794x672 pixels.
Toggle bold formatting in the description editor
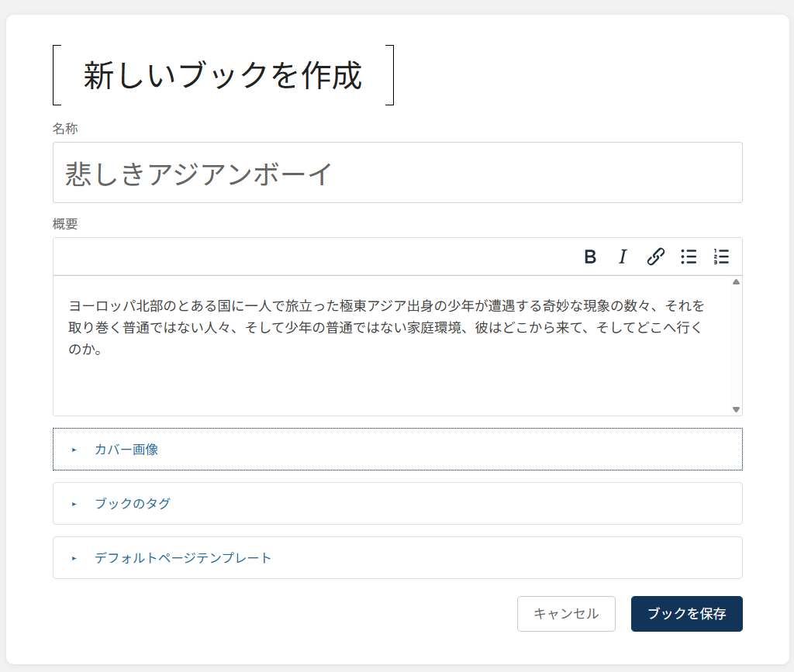590,257
